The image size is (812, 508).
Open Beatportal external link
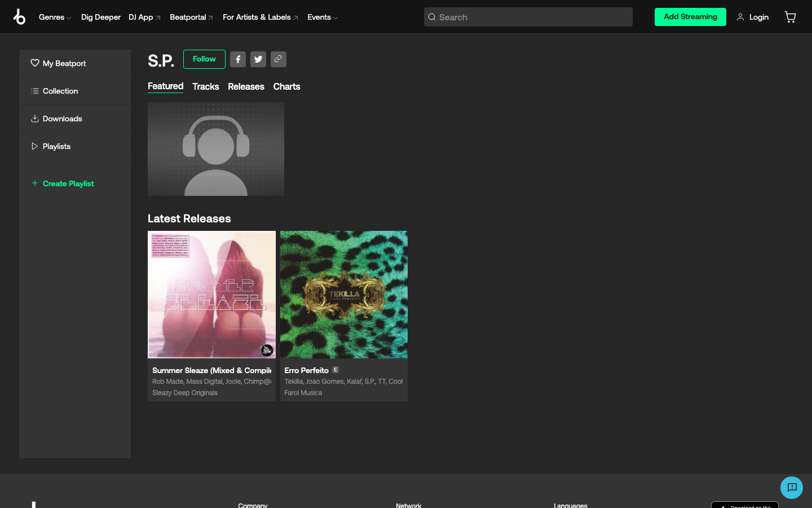(191, 17)
